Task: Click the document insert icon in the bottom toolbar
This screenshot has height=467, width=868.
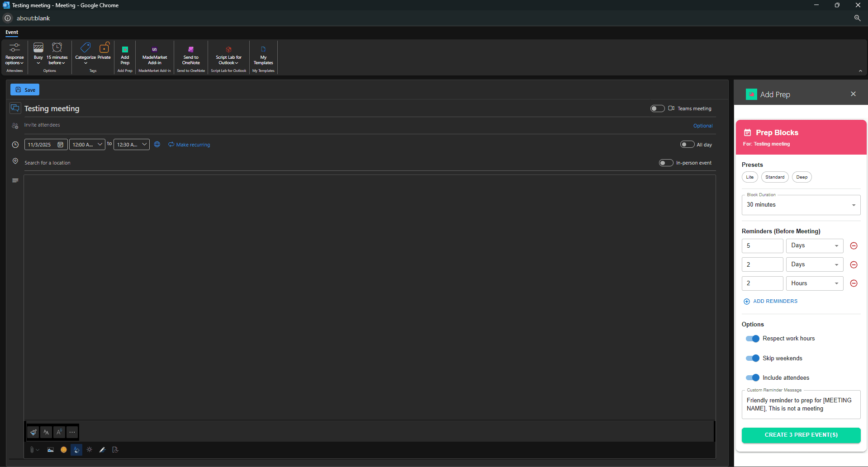Action: [115, 450]
